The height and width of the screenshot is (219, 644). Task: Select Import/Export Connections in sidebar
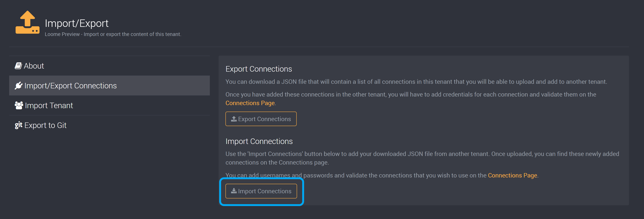(109, 86)
